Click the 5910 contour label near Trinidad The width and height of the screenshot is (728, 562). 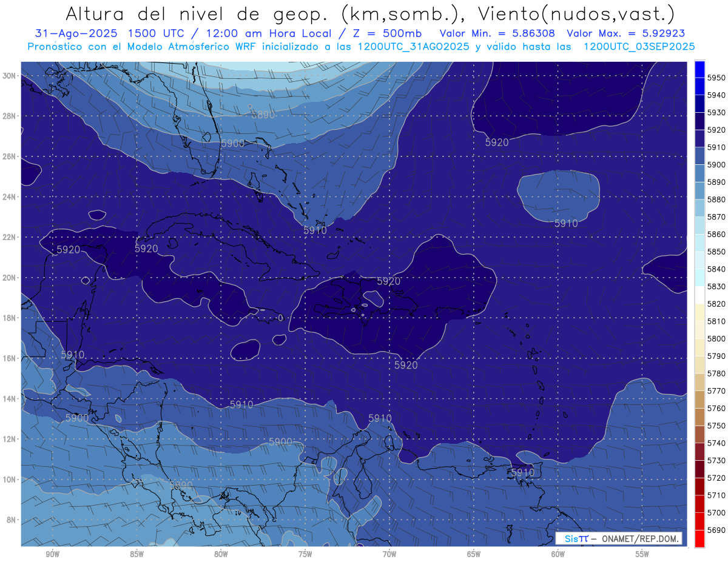pos(523,472)
